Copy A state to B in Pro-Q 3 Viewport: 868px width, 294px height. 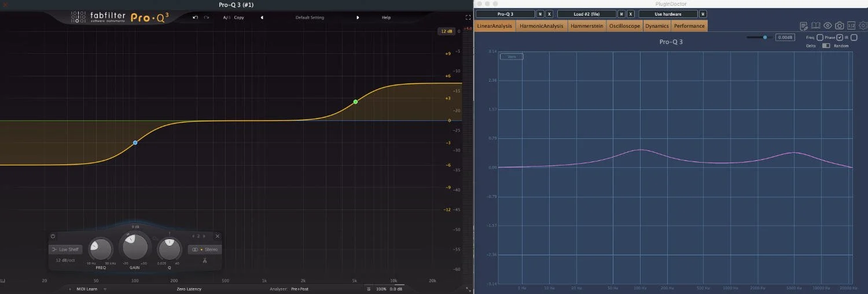click(239, 17)
